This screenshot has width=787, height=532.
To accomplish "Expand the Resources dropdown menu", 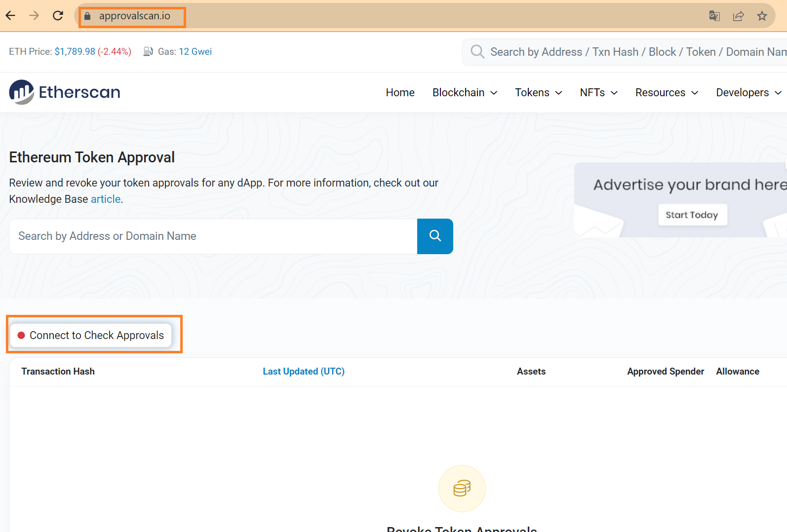I will click(x=667, y=93).
